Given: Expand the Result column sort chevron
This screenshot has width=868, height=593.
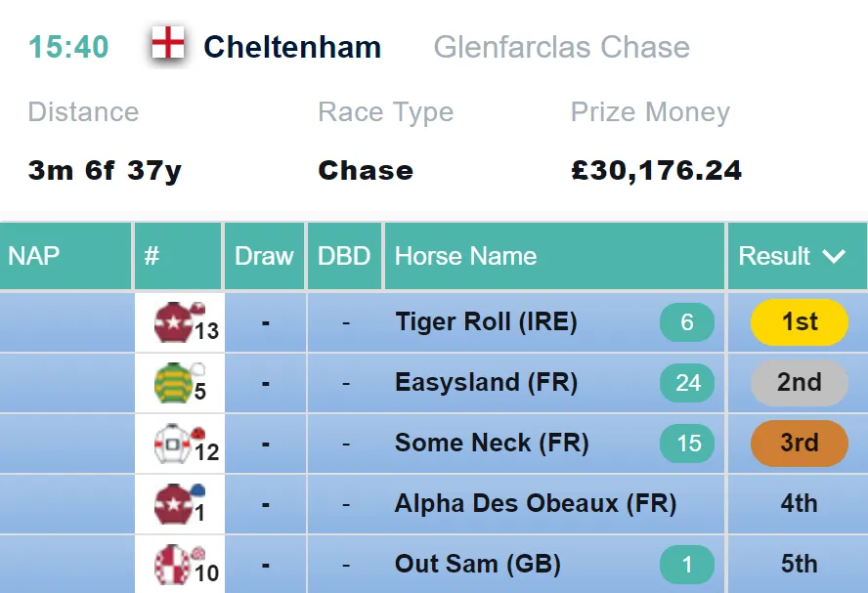Looking at the screenshot, I should (x=833, y=256).
